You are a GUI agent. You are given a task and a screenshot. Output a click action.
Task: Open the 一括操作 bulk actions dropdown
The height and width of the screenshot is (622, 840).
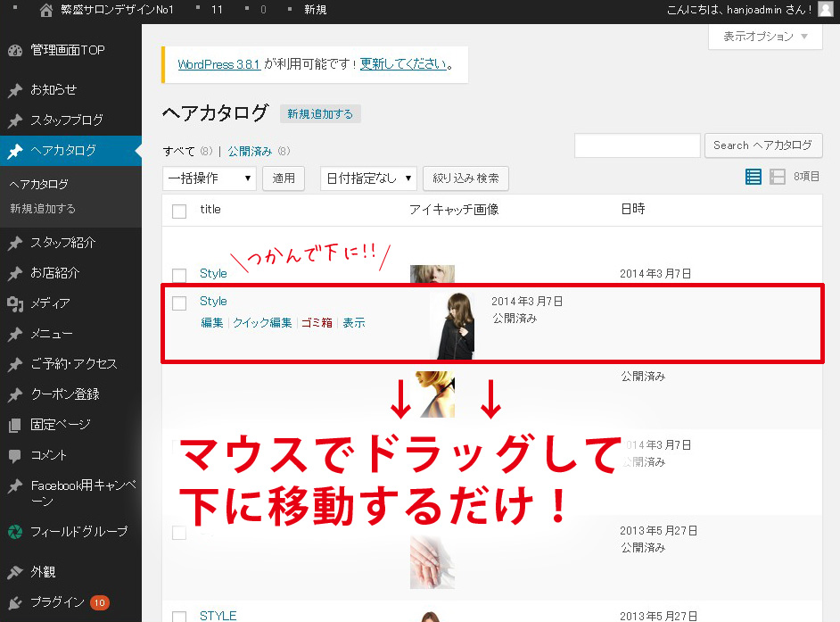point(210,178)
